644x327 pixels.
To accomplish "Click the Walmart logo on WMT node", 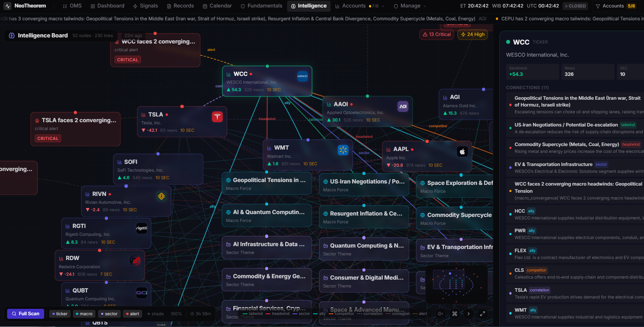I will click(343, 150).
